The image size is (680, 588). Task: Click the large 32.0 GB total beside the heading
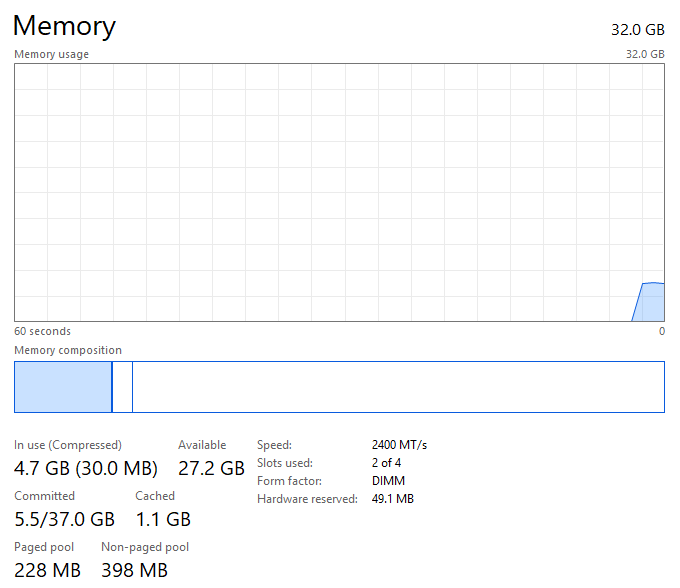pyautogui.click(x=637, y=29)
